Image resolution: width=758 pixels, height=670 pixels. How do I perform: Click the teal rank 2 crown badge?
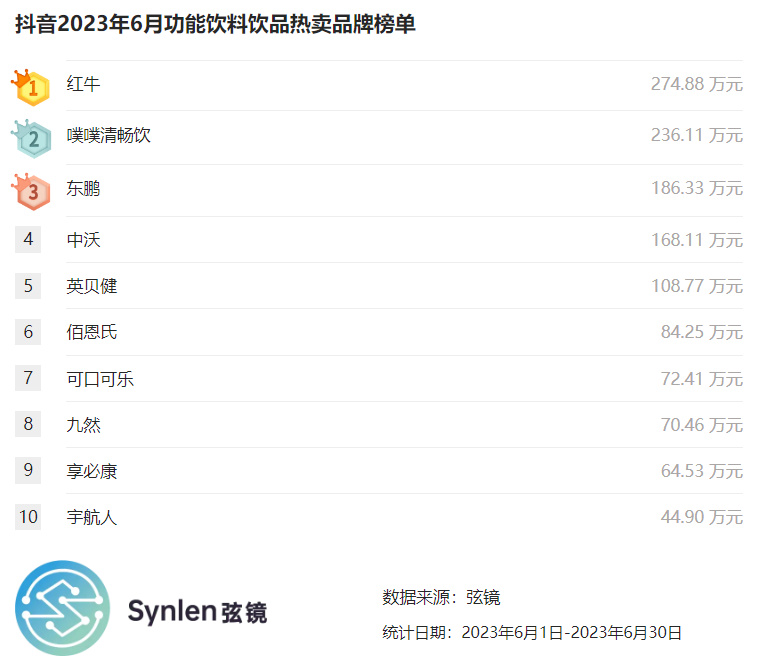[31, 139]
